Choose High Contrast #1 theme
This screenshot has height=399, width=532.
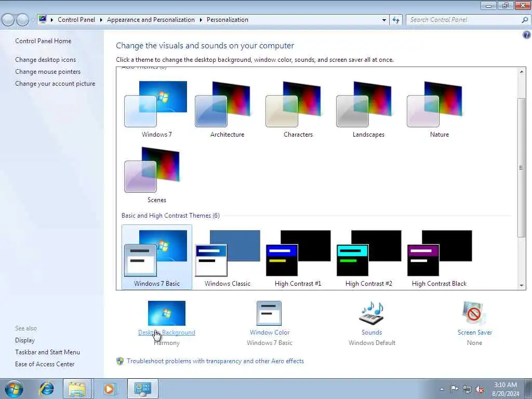pos(298,257)
